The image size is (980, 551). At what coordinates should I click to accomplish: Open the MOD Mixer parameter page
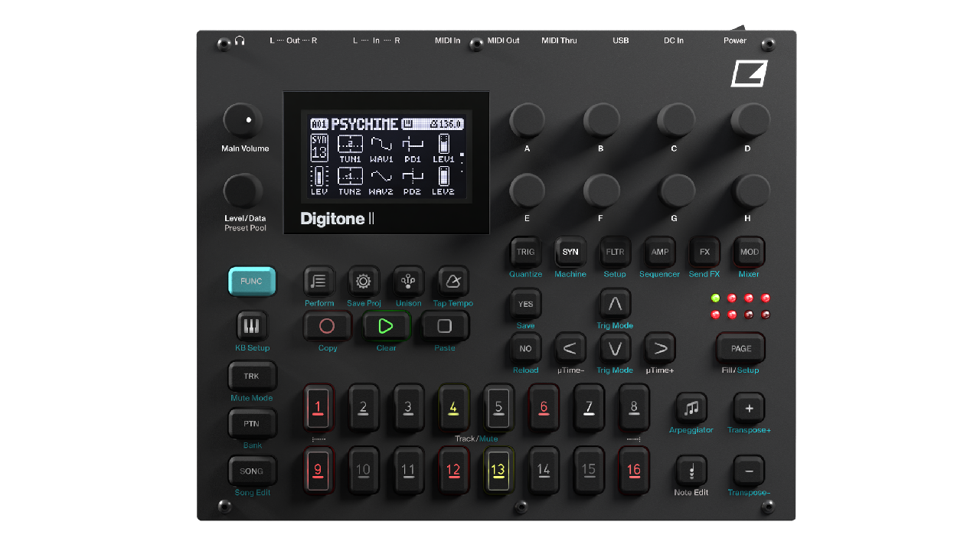point(749,252)
